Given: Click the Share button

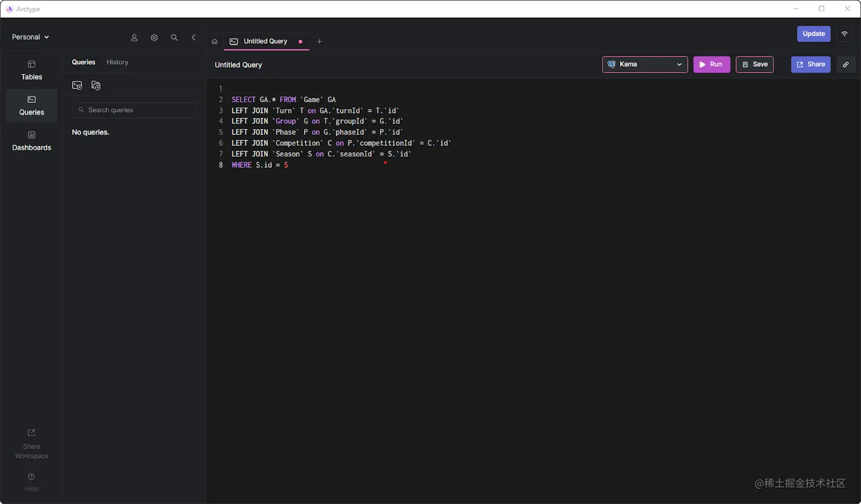Looking at the screenshot, I should [x=810, y=64].
